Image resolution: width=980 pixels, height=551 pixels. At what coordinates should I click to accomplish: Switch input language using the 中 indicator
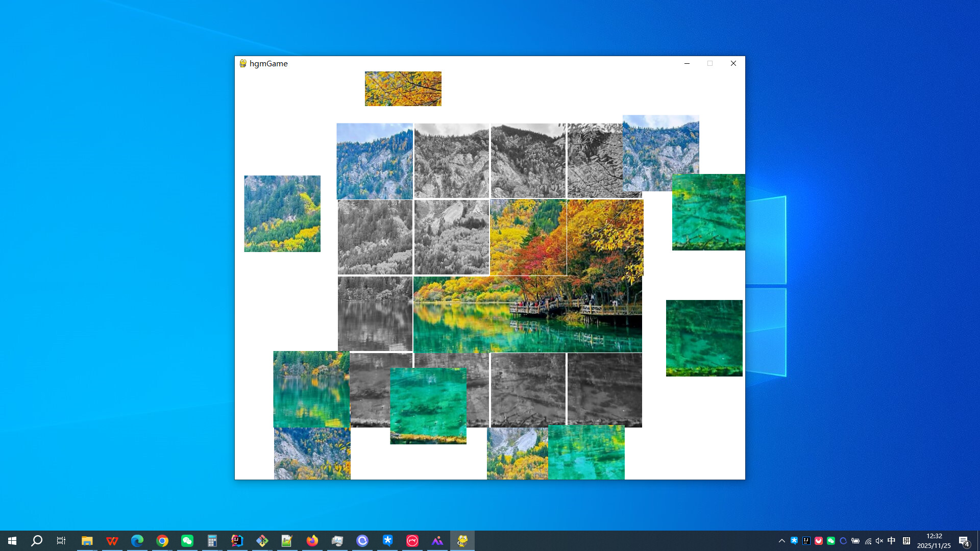coord(891,541)
